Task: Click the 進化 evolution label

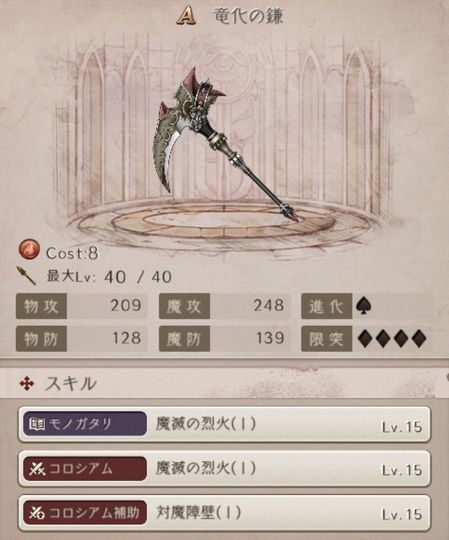Action: [x=326, y=306]
